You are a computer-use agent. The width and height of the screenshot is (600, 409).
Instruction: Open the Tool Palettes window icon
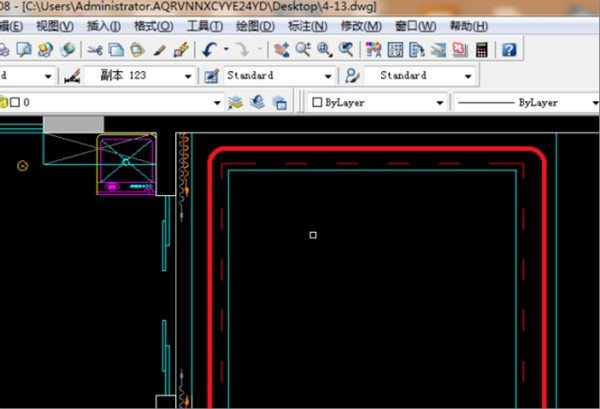(x=416, y=49)
